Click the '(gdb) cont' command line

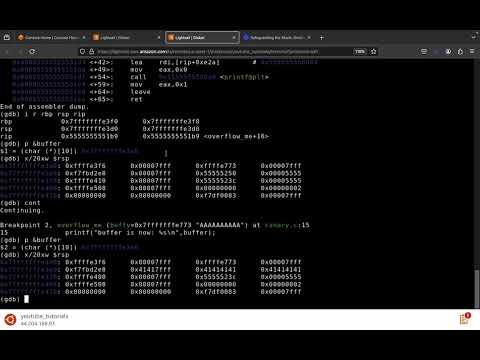pos(20,203)
